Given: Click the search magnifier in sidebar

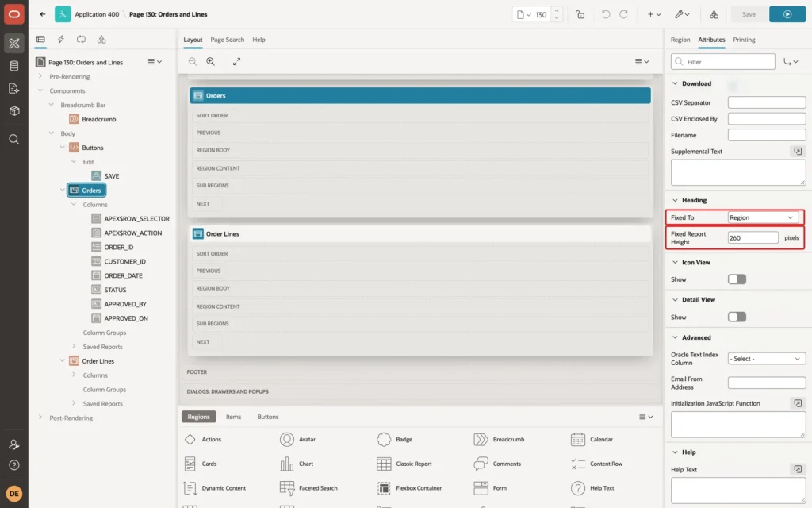Looking at the screenshot, I should (x=14, y=140).
